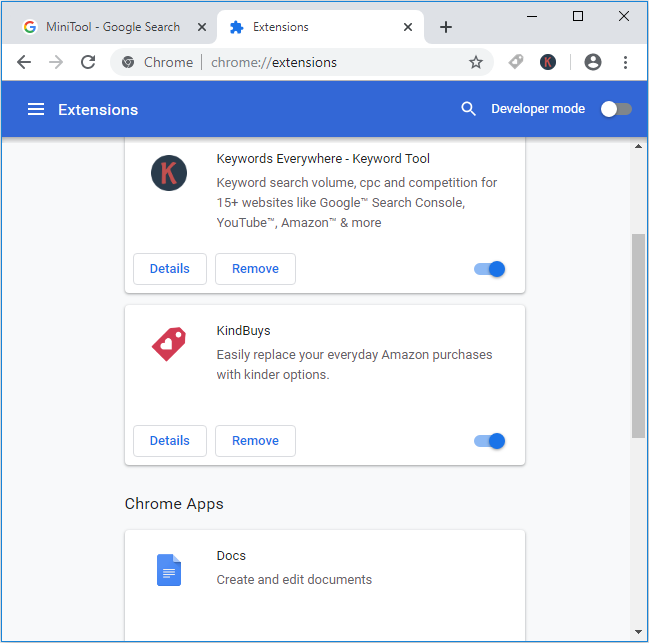Switch to MiniTool - Google Search tab
This screenshot has height=643, width=649.
pyautogui.click(x=113, y=27)
